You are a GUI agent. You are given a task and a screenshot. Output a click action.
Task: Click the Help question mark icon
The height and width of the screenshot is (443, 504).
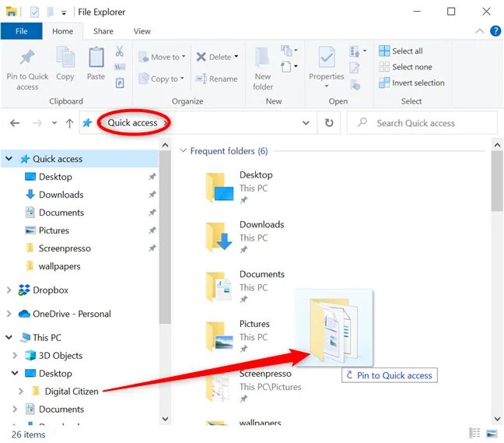tap(495, 31)
